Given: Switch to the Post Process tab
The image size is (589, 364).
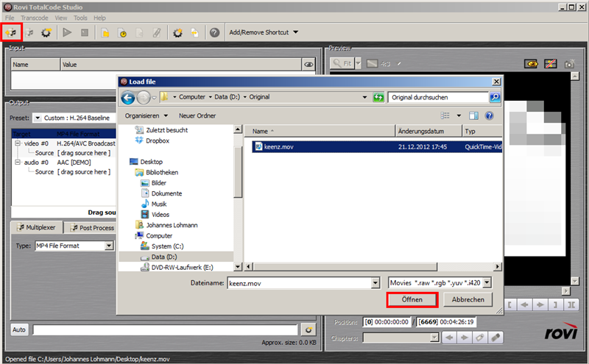Looking at the screenshot, I should [x=92, y=228].
